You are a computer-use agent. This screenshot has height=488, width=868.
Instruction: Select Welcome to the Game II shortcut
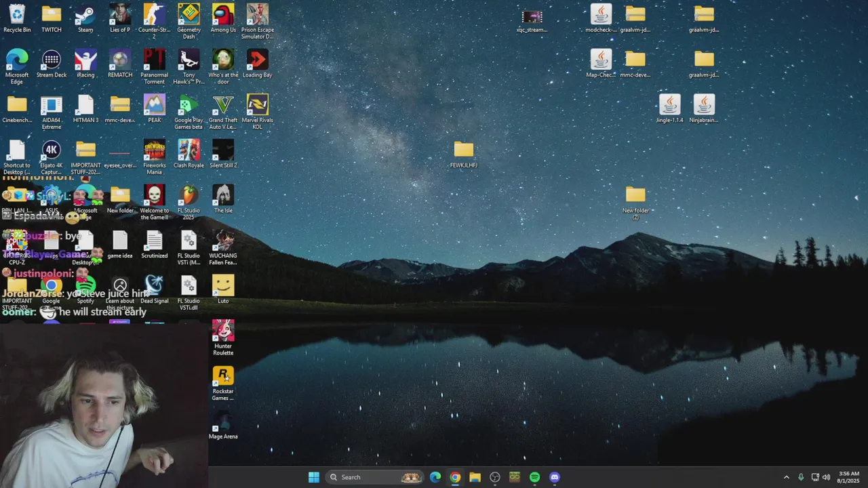(155, 202)
